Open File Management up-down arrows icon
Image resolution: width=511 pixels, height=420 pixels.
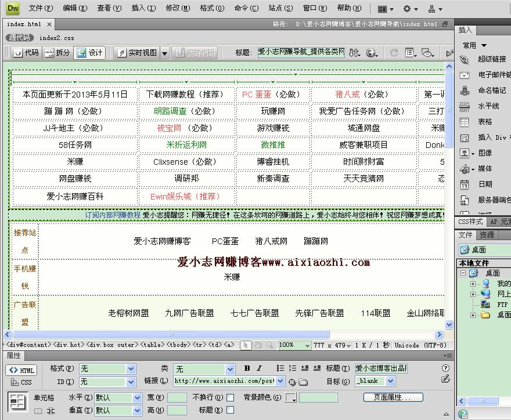click(354, 52)
